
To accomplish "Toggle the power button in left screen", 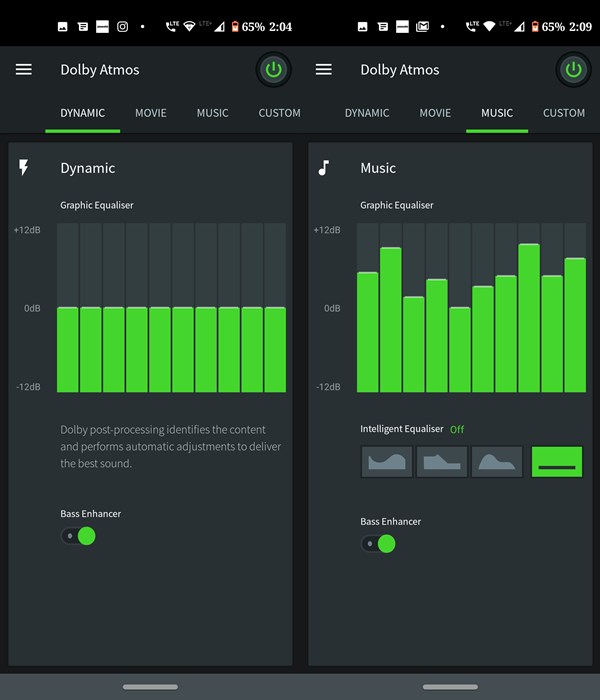I will point(273,70).
